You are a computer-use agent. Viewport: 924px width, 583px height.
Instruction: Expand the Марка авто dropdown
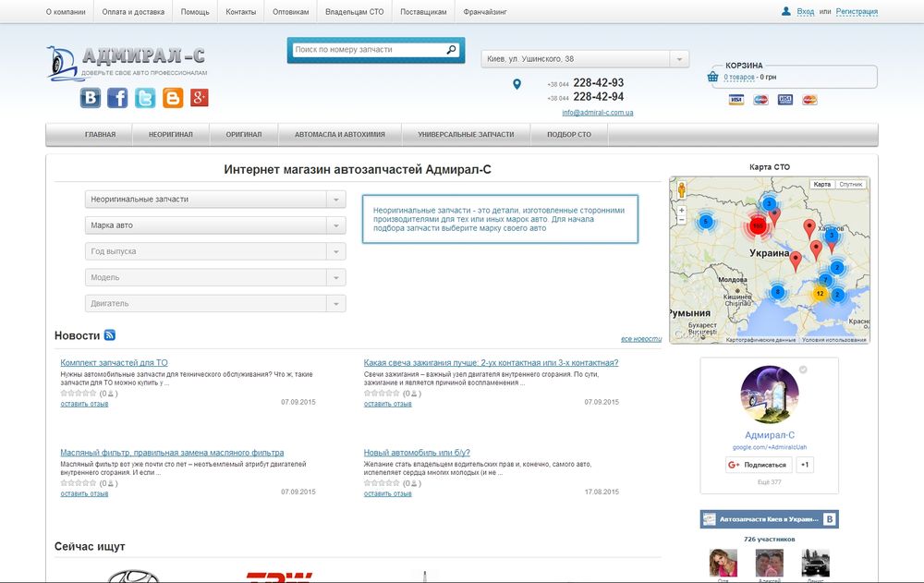[x=215, y=225]
